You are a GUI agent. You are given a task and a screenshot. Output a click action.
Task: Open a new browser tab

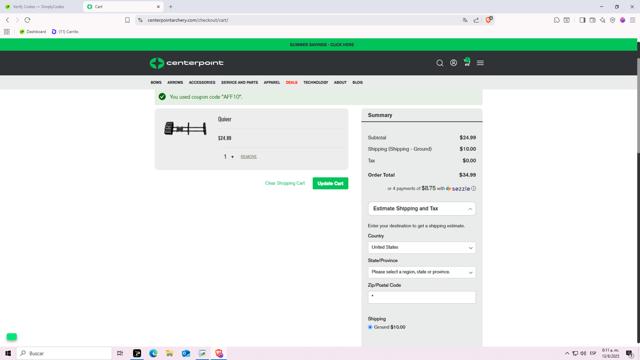[171, 7]
